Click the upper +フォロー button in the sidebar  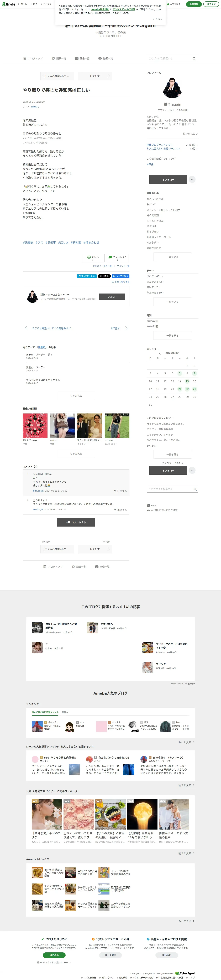coord(168,180)
